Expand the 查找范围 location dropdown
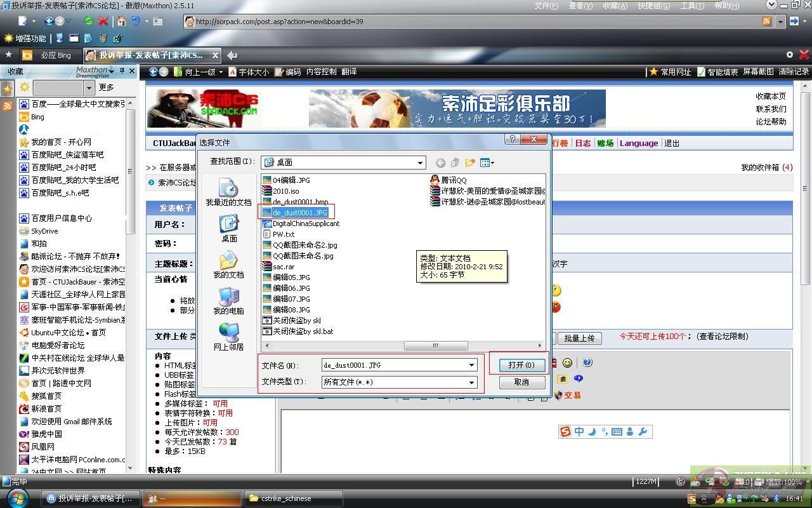Screen dimensions: 812x508 [x=419, y=163]
